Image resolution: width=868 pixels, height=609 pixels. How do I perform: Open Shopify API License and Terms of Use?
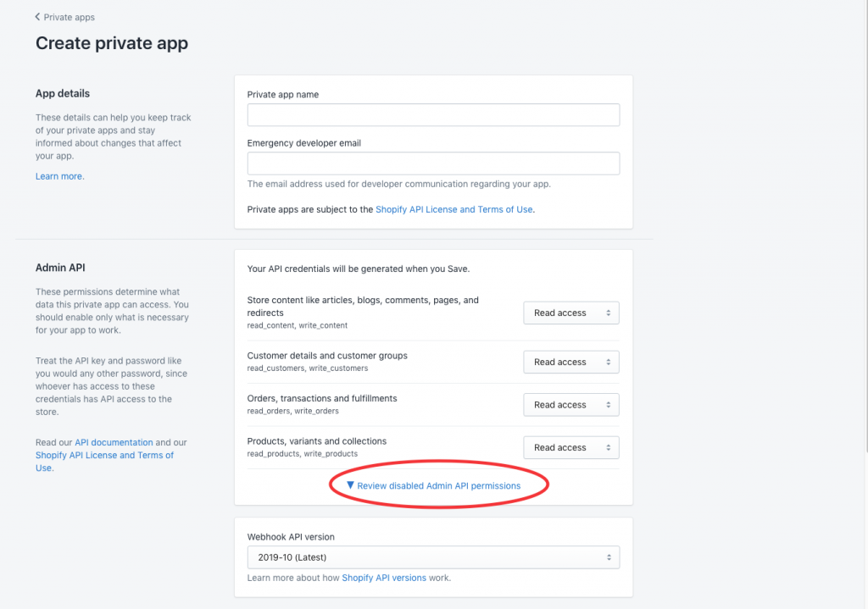pyautogui.click(x=453, y=208)
